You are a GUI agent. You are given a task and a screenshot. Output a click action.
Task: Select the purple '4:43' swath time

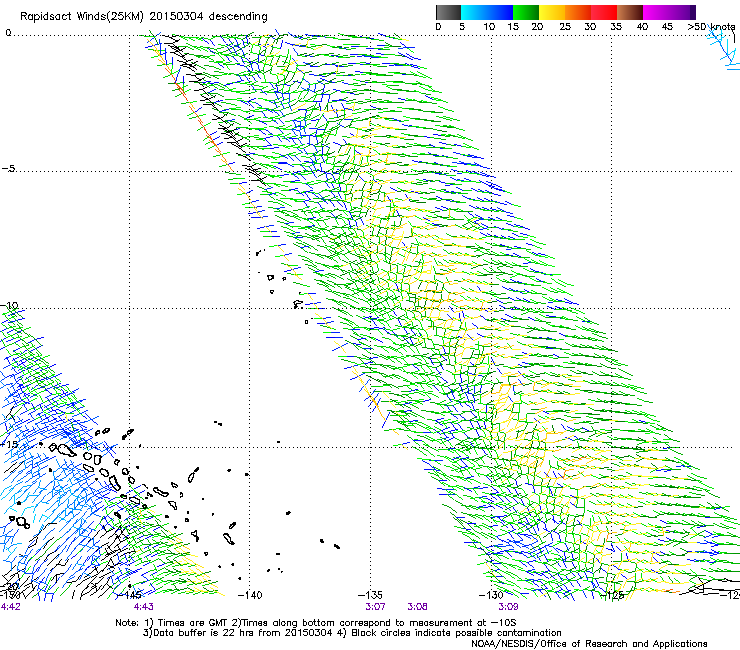pos(143,607)
